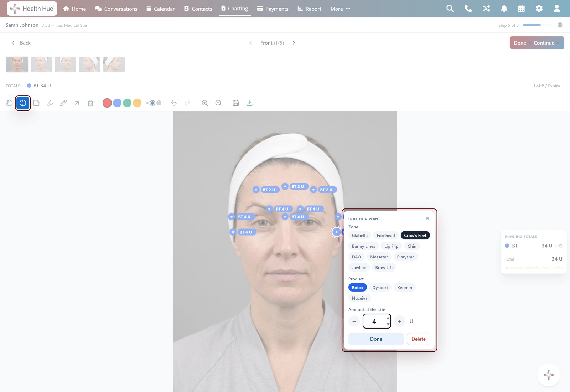Open search in the top bar
Image resolution: width=570 pixels, height=392 pixels.
pos(450,9)
